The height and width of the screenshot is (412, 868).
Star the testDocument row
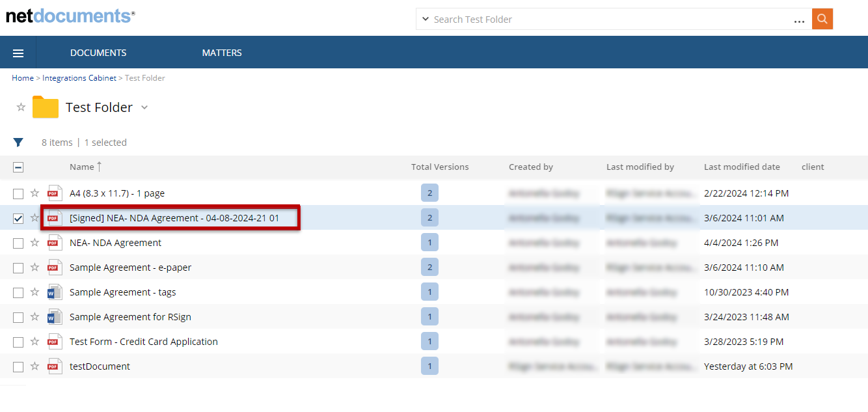(35, 366)
